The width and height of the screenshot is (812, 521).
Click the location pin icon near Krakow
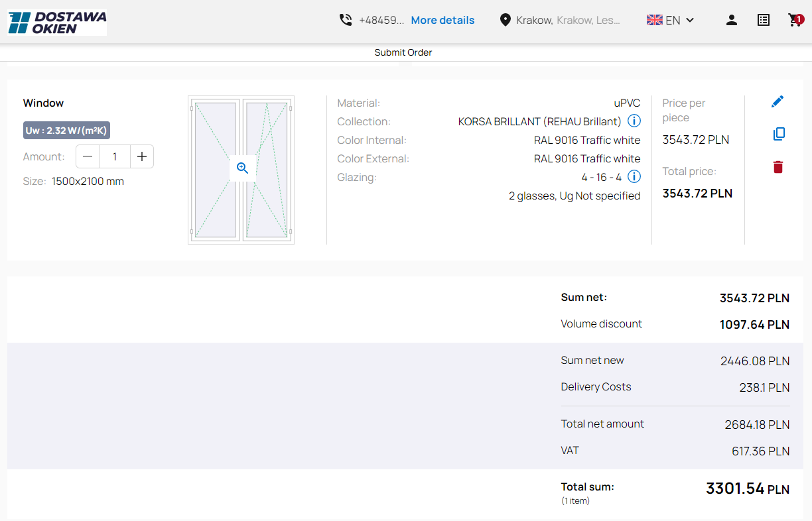click(505, 20)
